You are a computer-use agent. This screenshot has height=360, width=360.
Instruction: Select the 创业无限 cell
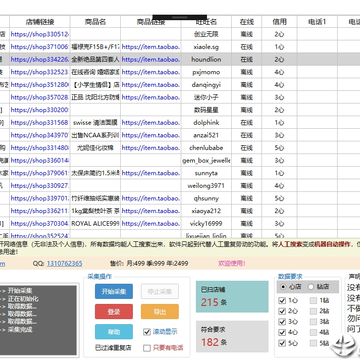pos(206,34)
